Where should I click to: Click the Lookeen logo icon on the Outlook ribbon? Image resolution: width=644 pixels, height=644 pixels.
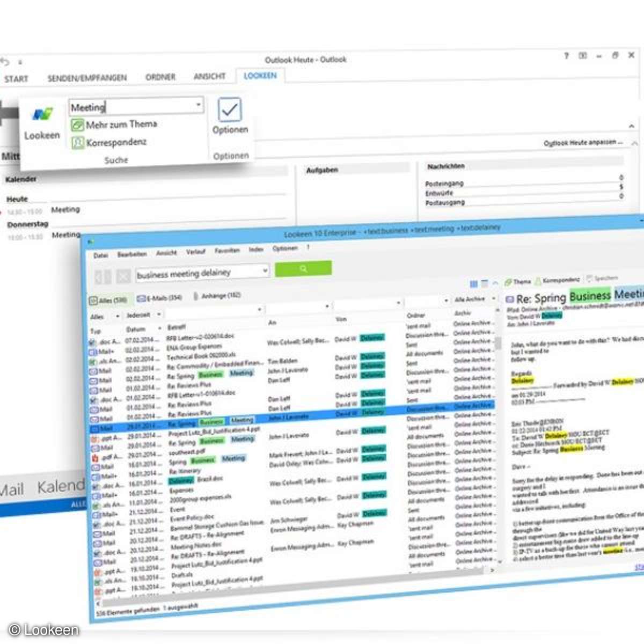[43, 114]
